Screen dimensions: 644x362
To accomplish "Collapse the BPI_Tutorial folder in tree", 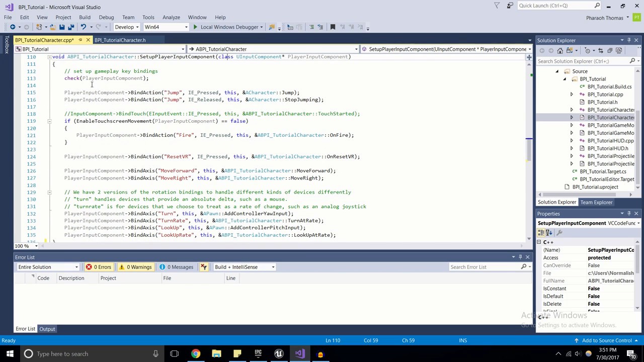I will coord(564,79).
